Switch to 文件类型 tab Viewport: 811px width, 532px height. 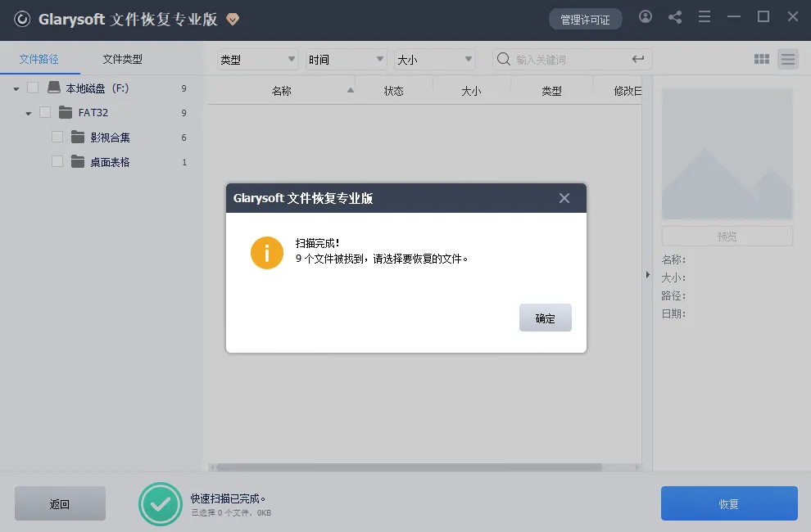(x=122, y=59)
